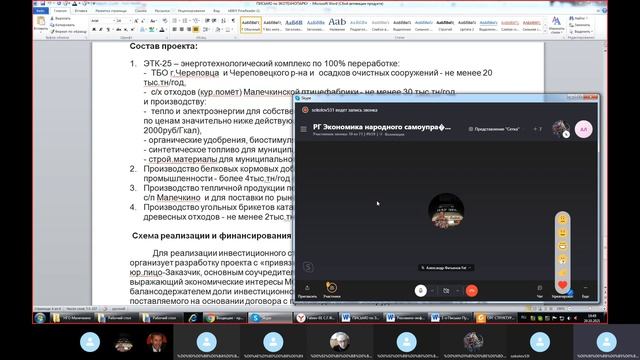Click the speaker's round avatar in Skype call
The height and width of the screenshot is (360, 640).
click(x=446, y=211)
